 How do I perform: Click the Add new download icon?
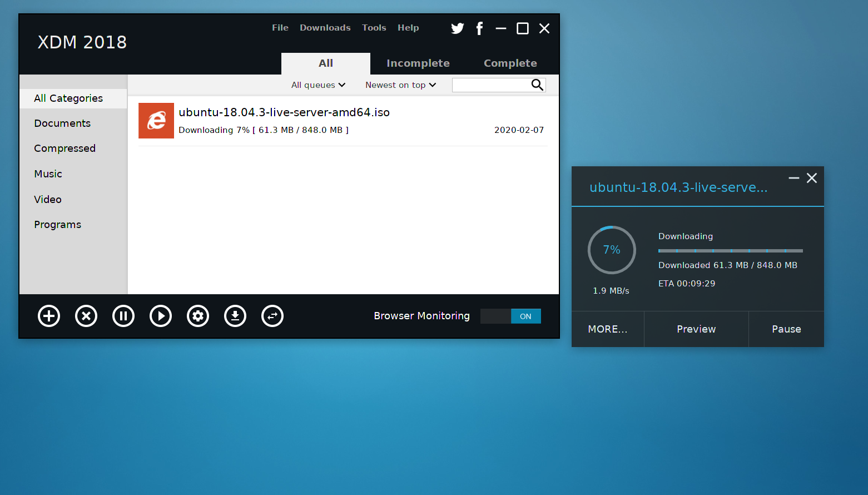tap(49, 316)
